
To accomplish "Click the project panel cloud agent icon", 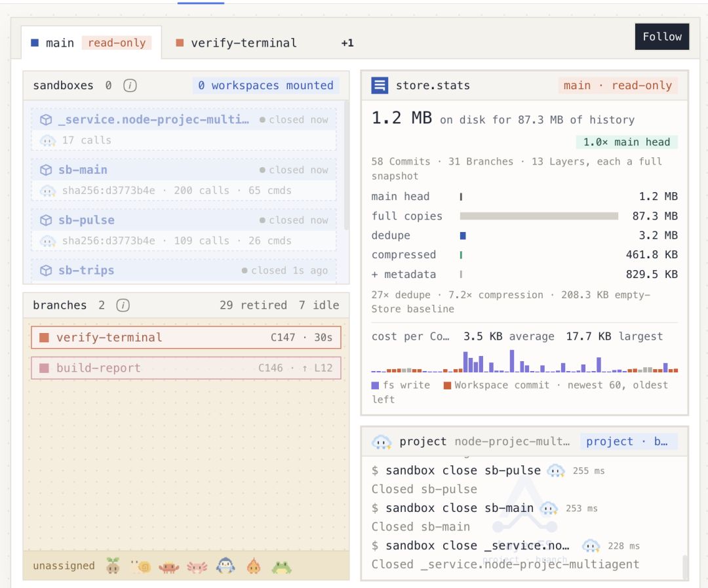I will [x=382, y=442].
